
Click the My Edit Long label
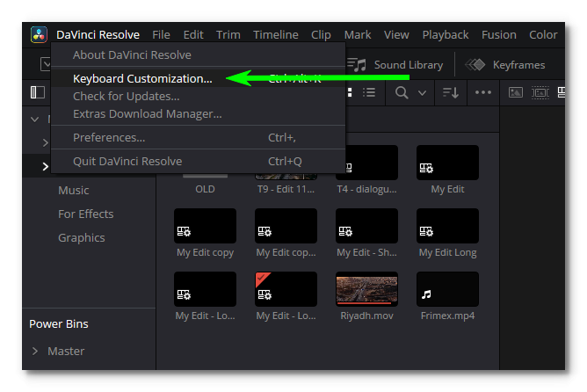pos(447,253)
